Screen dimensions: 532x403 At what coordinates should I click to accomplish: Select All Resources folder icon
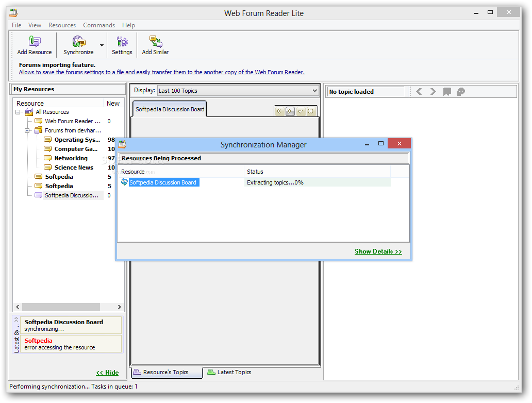pos(29,112)
